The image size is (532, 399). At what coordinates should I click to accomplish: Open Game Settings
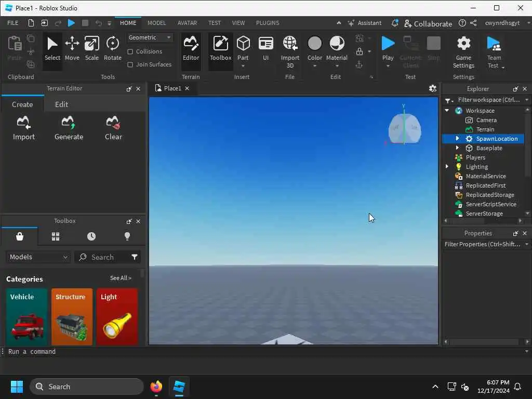coord(463,52)
